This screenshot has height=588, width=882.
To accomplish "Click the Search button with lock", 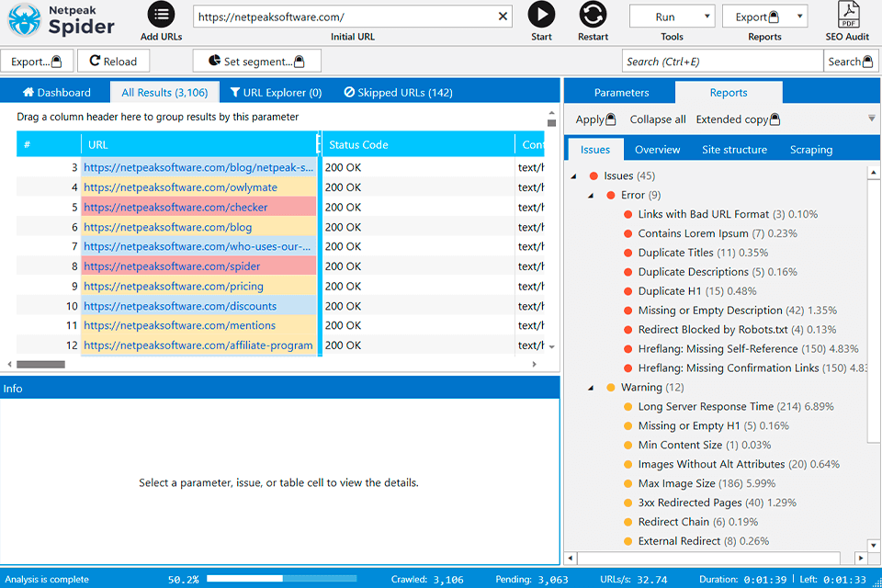I will pos(851,62).
